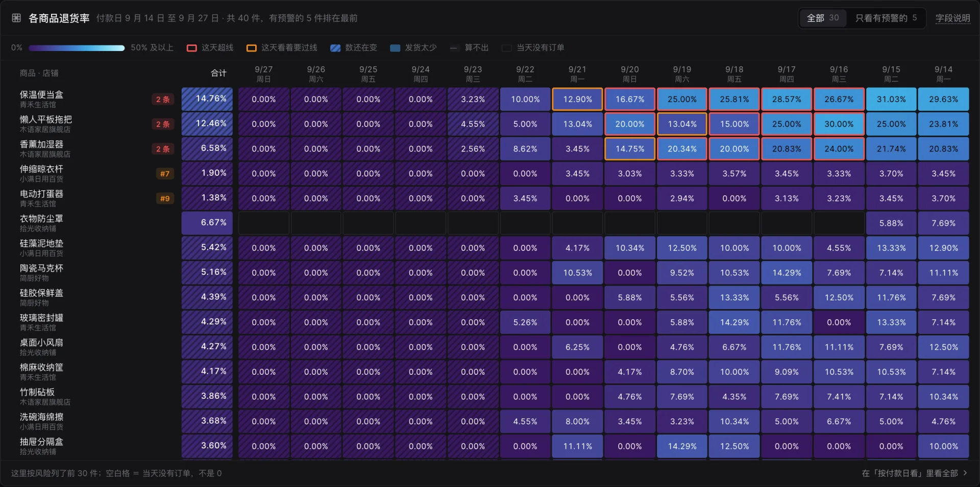980x487 pixels.
Task: Click the 2 条 badge on 保温便当盒
Action: (x=163, y=99)
